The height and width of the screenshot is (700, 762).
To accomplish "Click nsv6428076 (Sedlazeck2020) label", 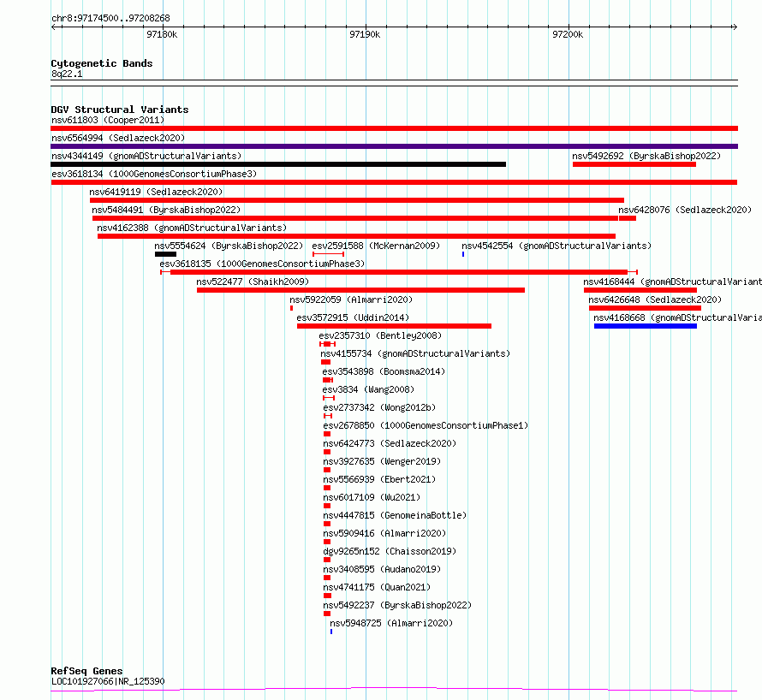I will click(685, 210).
